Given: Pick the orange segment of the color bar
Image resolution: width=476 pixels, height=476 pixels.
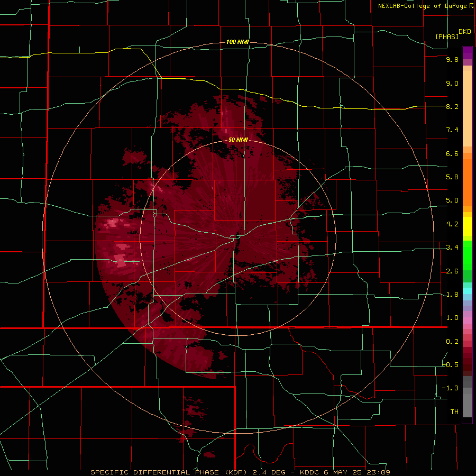Looking at the screenshot, I should [467, 183].
